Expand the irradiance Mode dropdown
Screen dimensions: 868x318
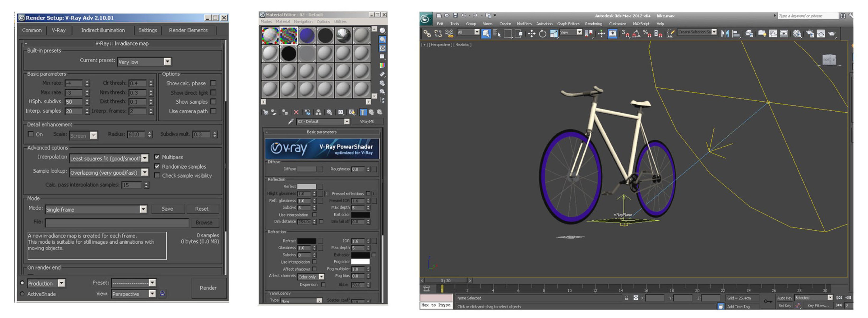click(143, 210)
